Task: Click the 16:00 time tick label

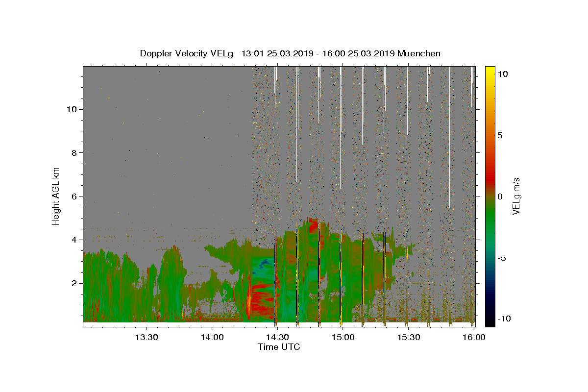Action: click(x=473, y=337)
